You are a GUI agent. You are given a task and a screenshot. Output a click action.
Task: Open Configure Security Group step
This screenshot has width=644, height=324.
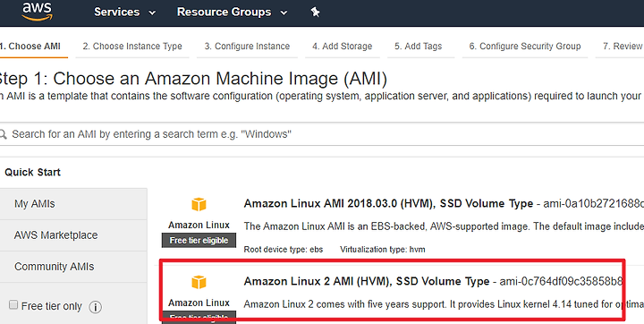click(x=525, y=47)
